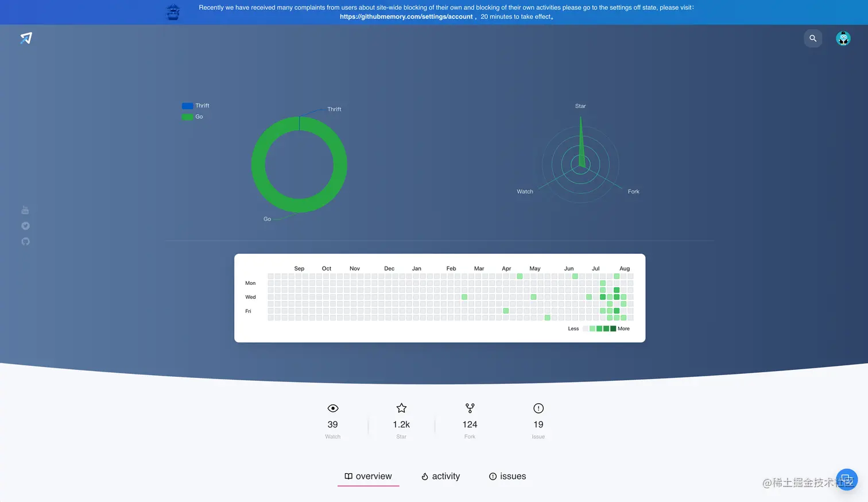Click the fork icon above 124
This screenshot has width=868, height=502.
pyautogui.click(x=470, y=408)
